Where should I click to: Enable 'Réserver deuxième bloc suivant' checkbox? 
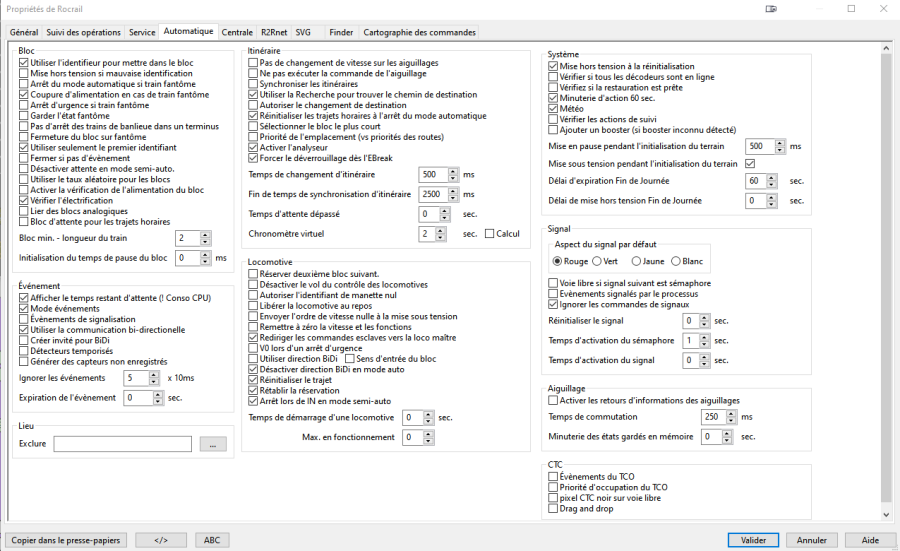(253, 273)
